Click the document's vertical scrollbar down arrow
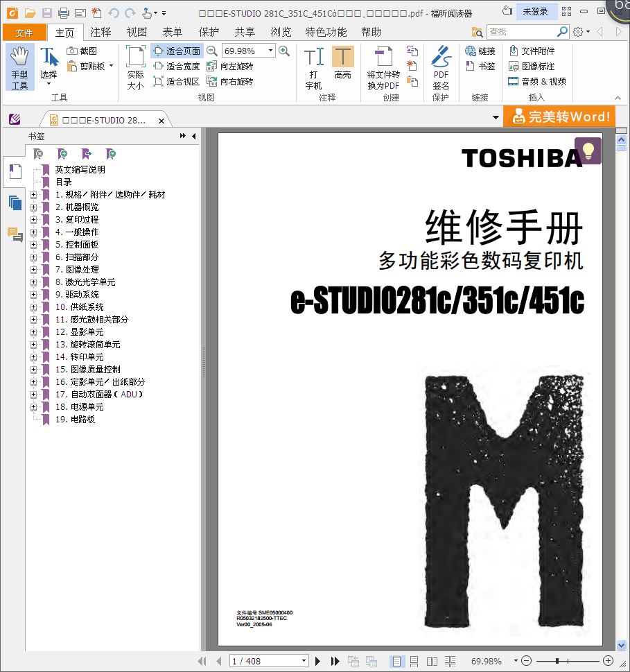This screenshot has width=630, height=672. point(621,644)
